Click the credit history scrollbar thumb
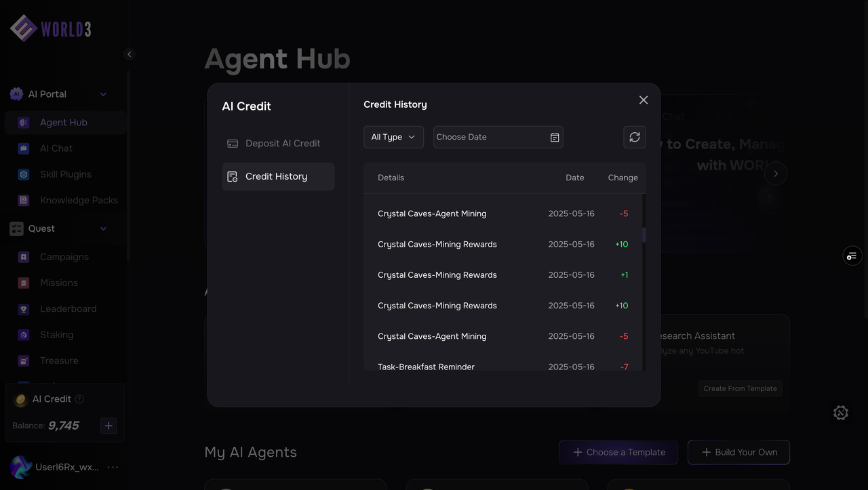This screenshot has width=868, height=490. (x=644, y=234)
